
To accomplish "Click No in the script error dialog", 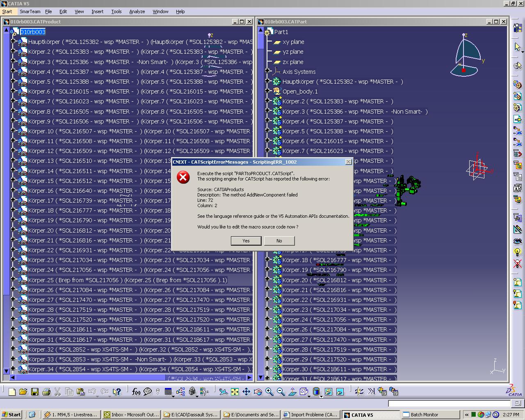I will coord(279,241).
